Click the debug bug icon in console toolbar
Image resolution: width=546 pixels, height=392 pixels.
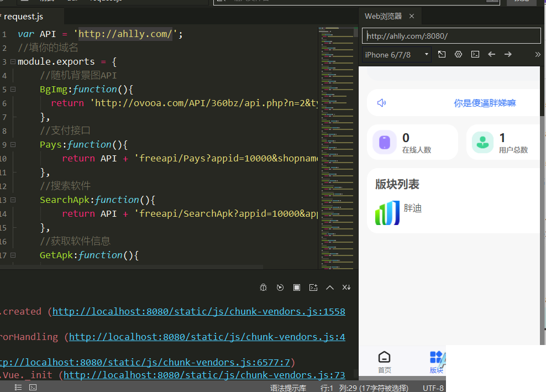(263, 288)
